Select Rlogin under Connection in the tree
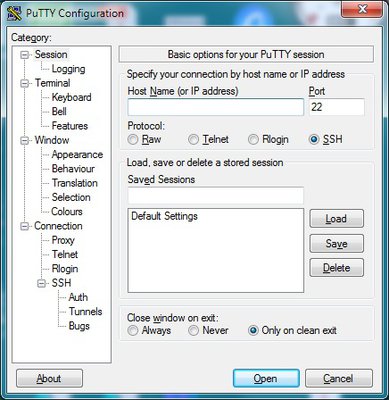Image resolution: width=389 pixels, height=400 pixels. (x=65, y=269)
